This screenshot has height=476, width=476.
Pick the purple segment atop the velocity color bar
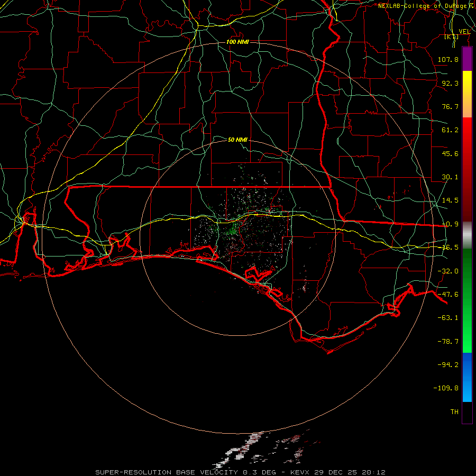pos(467,59)
